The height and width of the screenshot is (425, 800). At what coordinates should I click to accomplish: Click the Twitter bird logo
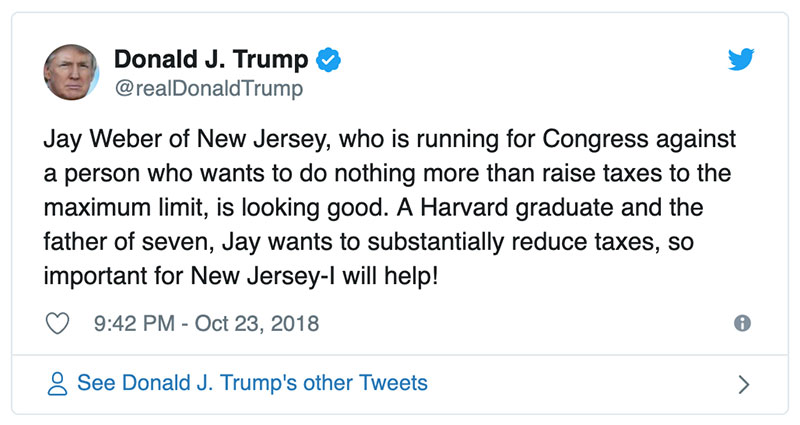pos(741,61)
